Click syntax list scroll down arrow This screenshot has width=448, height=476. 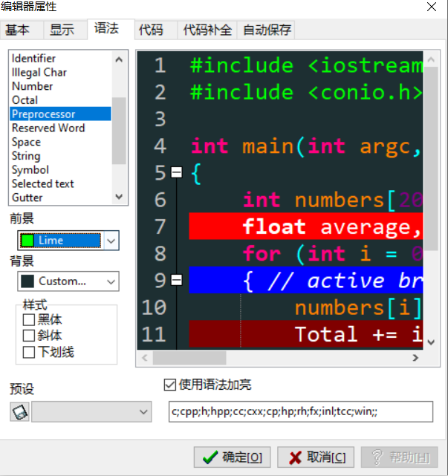click(x=119, y=196)
